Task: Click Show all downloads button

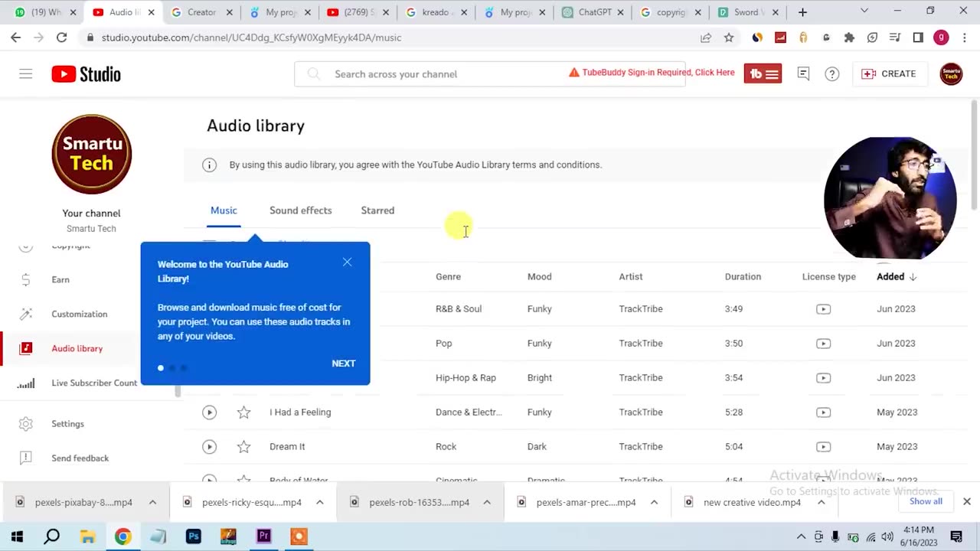Action: [x=926, y=501]
